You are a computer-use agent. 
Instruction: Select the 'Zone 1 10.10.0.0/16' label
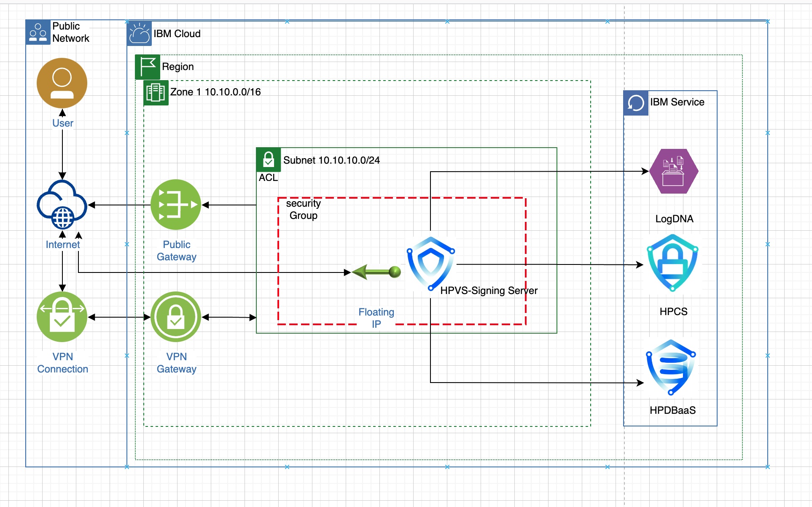pyautogui.click(x=215, y=92)
